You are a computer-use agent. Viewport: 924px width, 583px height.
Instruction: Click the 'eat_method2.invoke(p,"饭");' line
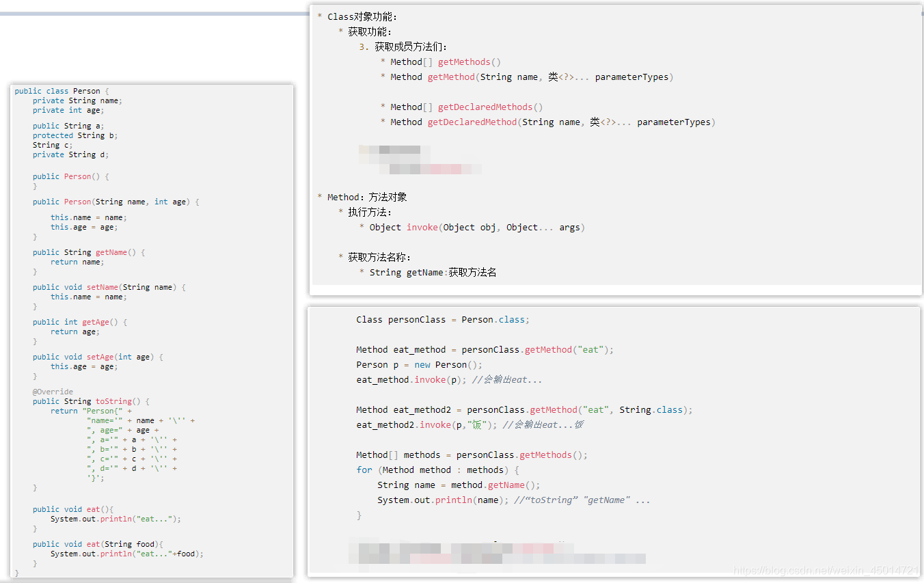pos(470,424)
